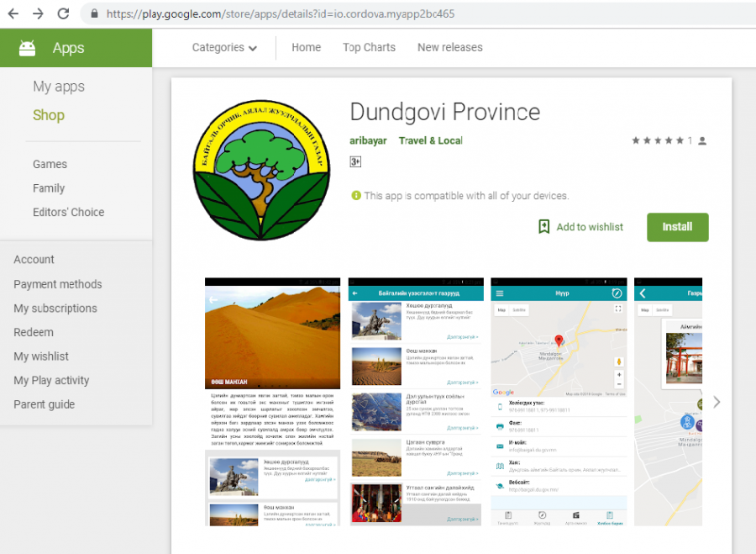Select Shop in the sidebar
756x554 pixels.
(49, 115)
